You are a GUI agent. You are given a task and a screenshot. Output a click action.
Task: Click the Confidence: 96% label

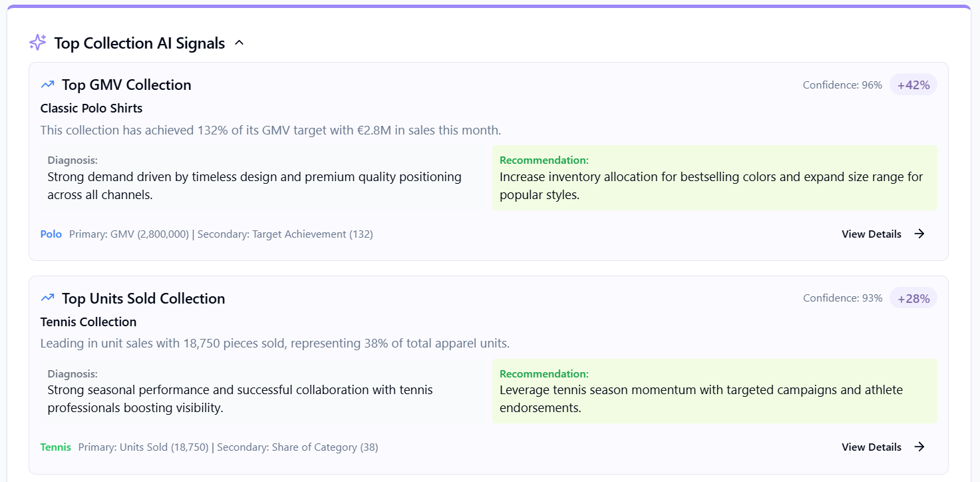tap(842, 85)
